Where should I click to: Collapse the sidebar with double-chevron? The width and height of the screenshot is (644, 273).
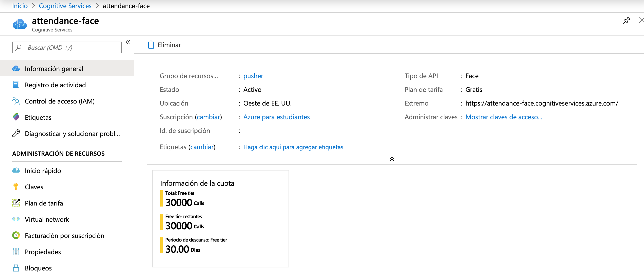[128, 42]
